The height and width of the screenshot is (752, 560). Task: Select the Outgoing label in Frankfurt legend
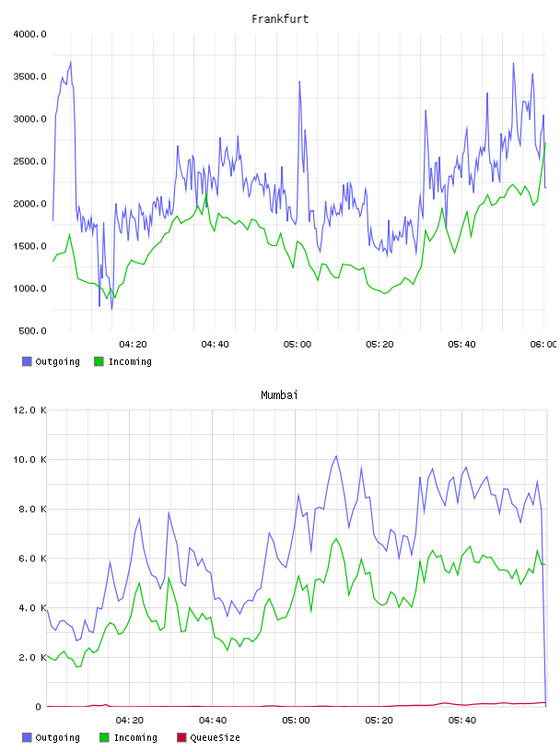point(57,361)
